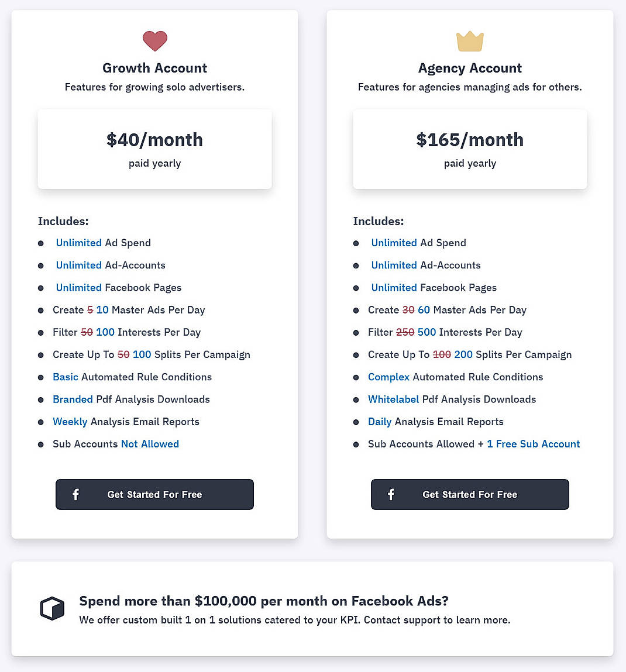Click Get Started For Free under Agency Account

click(470, 494)
